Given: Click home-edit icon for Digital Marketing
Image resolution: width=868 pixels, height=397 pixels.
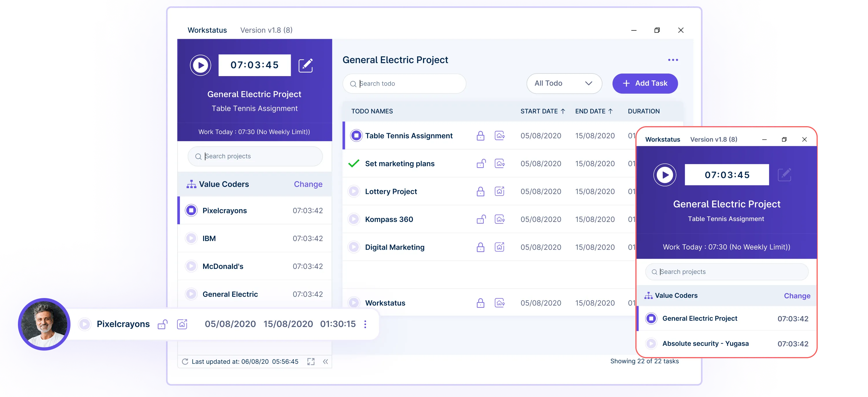Looking at the screenshot, I should point(499,247).
